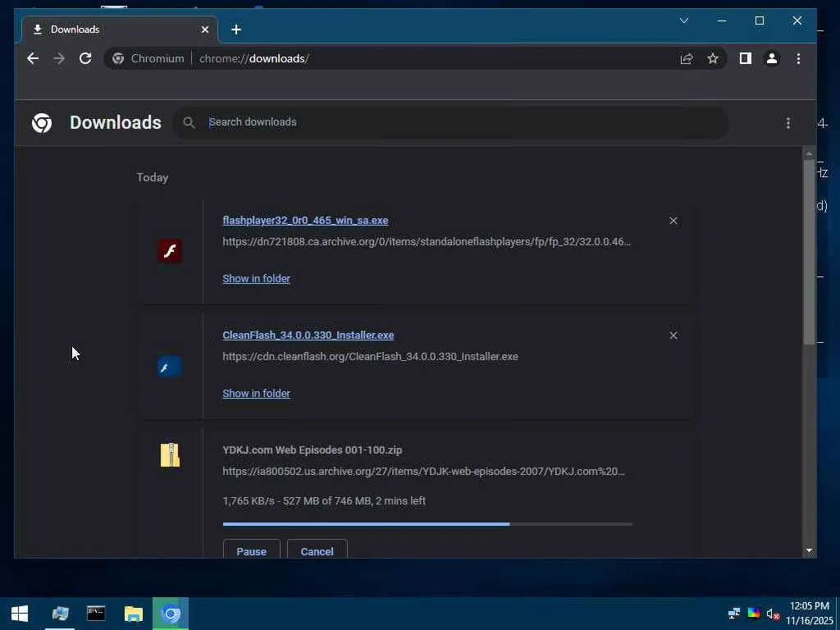Open File Explorer from the taskbar
This screenshot has width=840, height=630.
(134, 614)
